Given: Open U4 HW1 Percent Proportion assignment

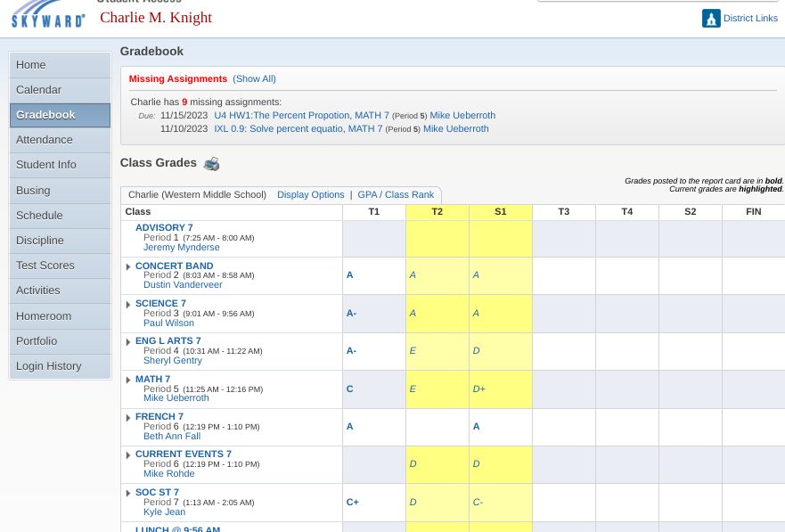Looking at the screenshot, I should coord(301,116).
